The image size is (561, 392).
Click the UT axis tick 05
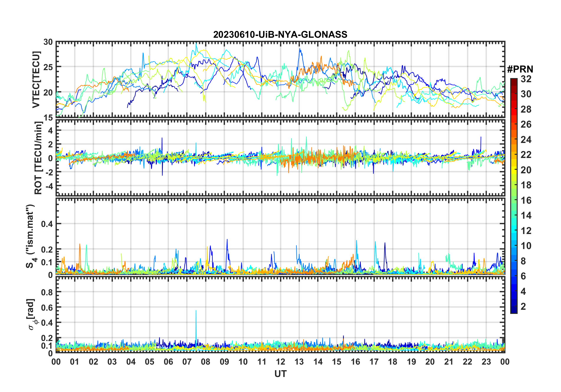tap(150, 362)
